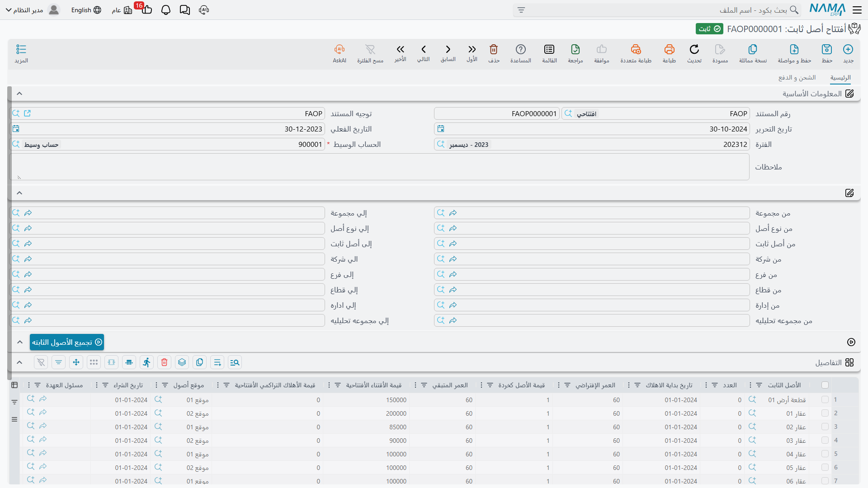Open filter on العدد column
The width and height of the screenshot is (868, 488).
point(715,385)
